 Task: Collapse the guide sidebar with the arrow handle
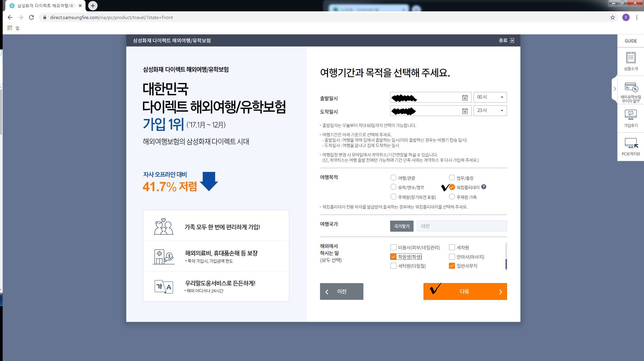(x=615, y=89)
